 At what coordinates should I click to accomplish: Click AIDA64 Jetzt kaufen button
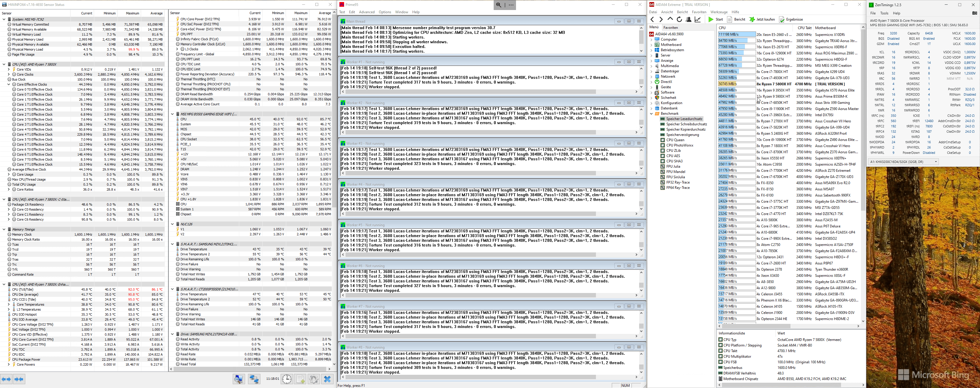[x=762, y=19]
